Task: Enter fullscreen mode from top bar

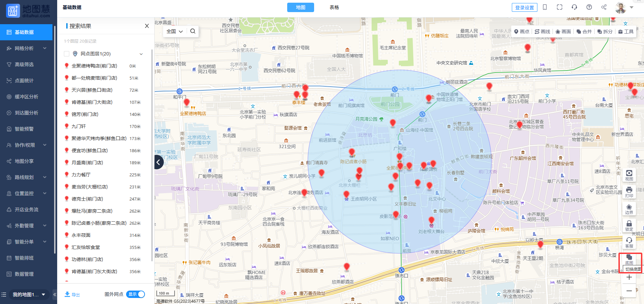Action: [560, 7]
